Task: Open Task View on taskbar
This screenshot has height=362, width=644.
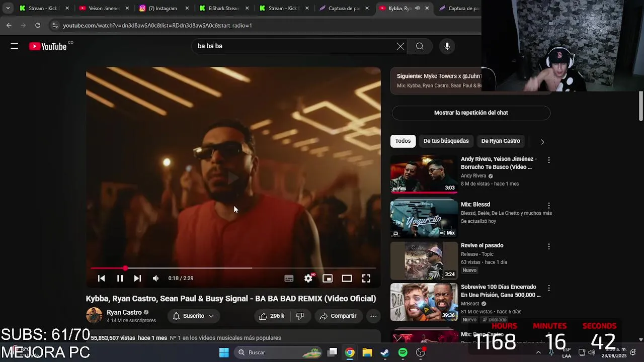Action: point(333,352)
